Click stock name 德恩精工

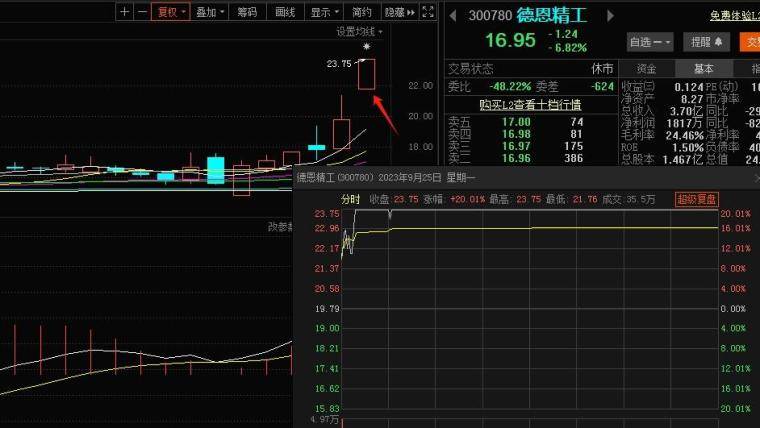pos(552,16)
